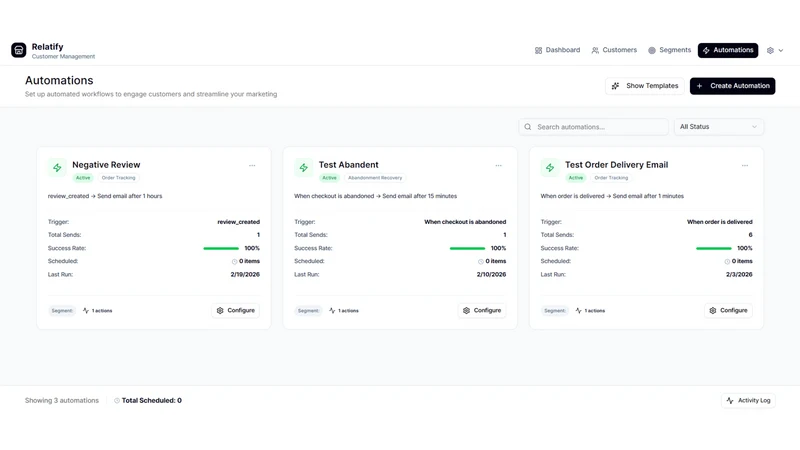Configure the Test Abandent automation

point(482,310)
